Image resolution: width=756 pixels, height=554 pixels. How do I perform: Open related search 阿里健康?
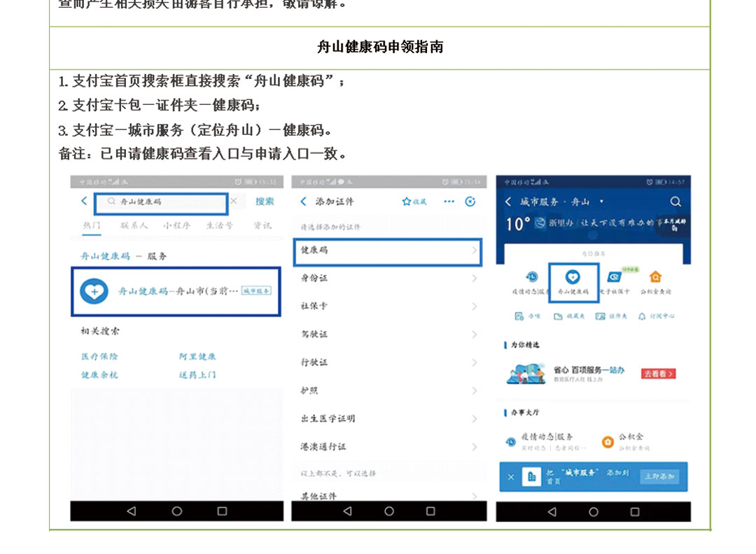197,357
